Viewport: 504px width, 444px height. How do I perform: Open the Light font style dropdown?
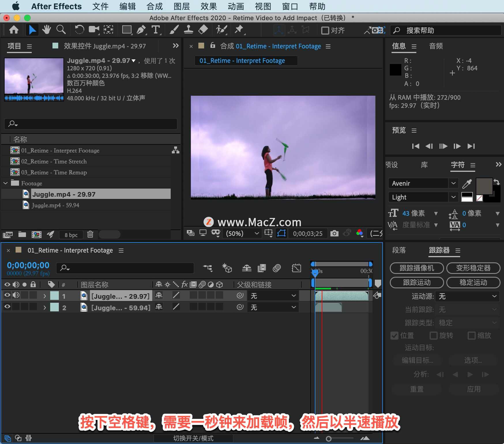pos(453,197)
